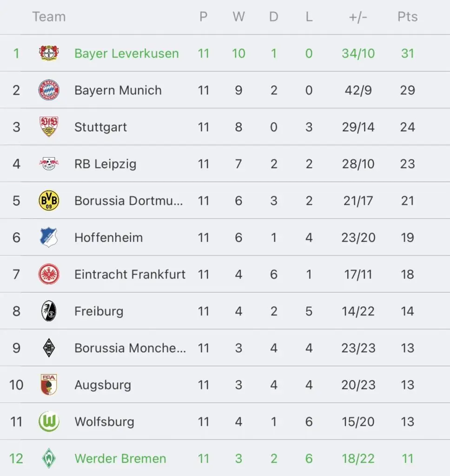This screenshot has width=450, height=476.
Task: Open the Wolfsburg green W logo
Action: 49,421
